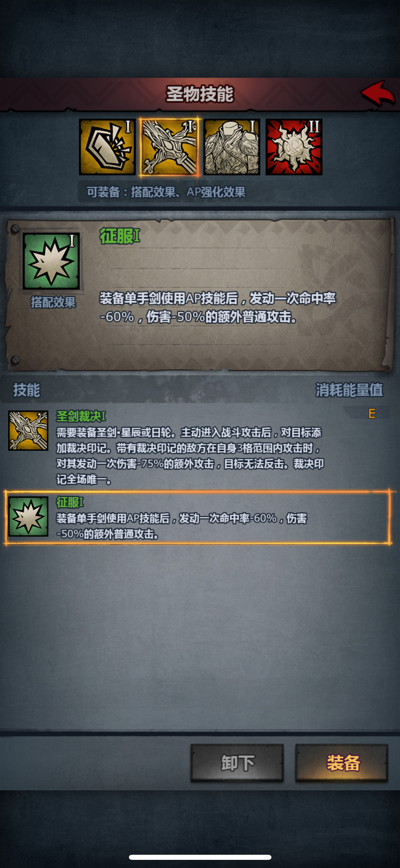Tap the 消耗能量值 column header
The height and width of the screenshot is (868, 400).
coord(349,390)
